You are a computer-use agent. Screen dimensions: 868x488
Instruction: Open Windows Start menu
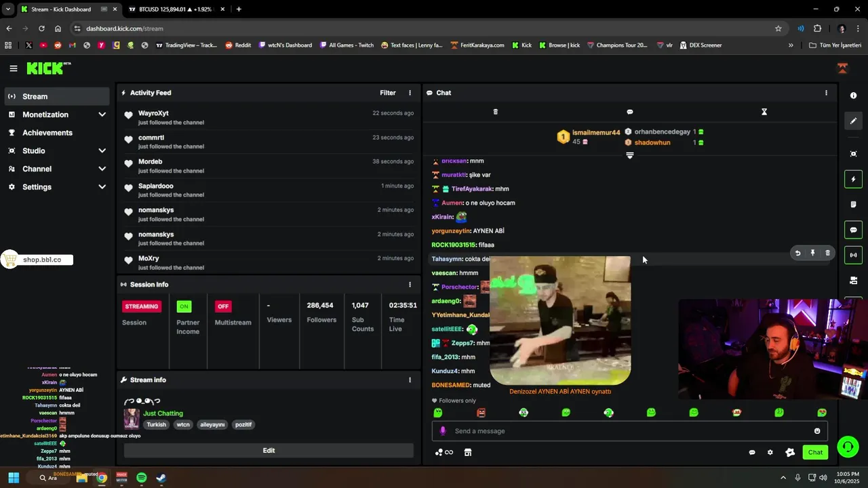[x=14, y=478]
